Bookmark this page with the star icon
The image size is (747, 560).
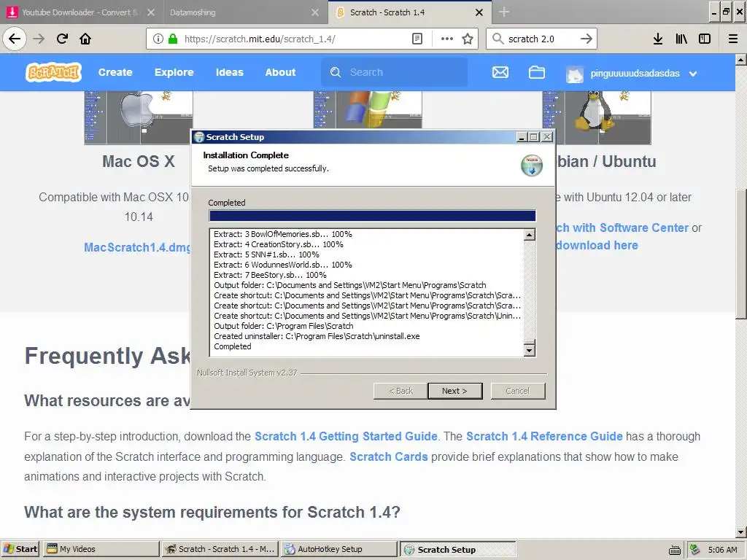tap(468, 39)
